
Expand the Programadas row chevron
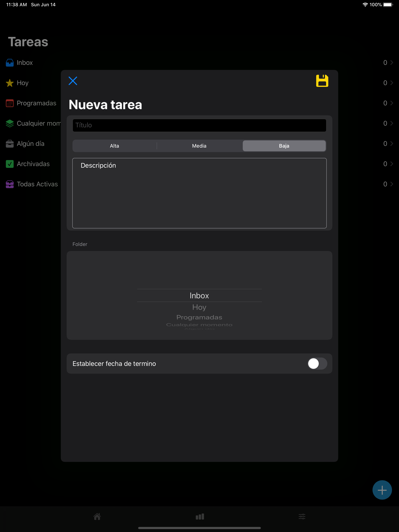tap(392, 103)
